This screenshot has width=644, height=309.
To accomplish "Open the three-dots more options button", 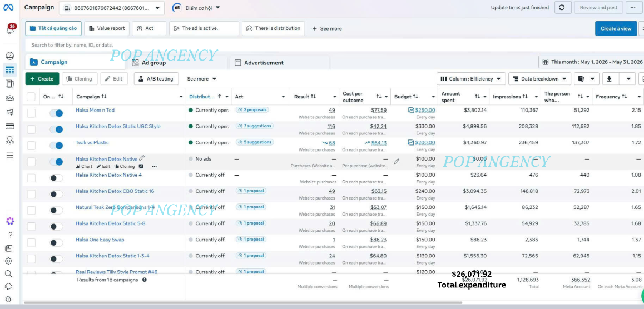I will [x=634, y=7].
